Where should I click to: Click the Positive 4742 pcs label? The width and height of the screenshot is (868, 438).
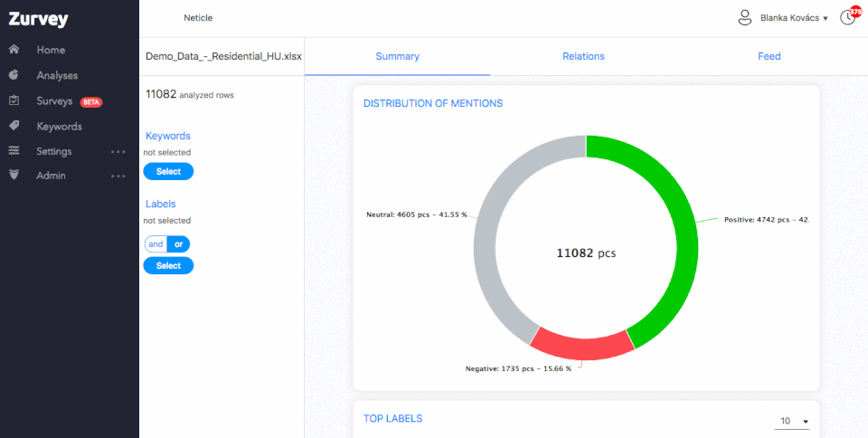click(x=766, y=220)
